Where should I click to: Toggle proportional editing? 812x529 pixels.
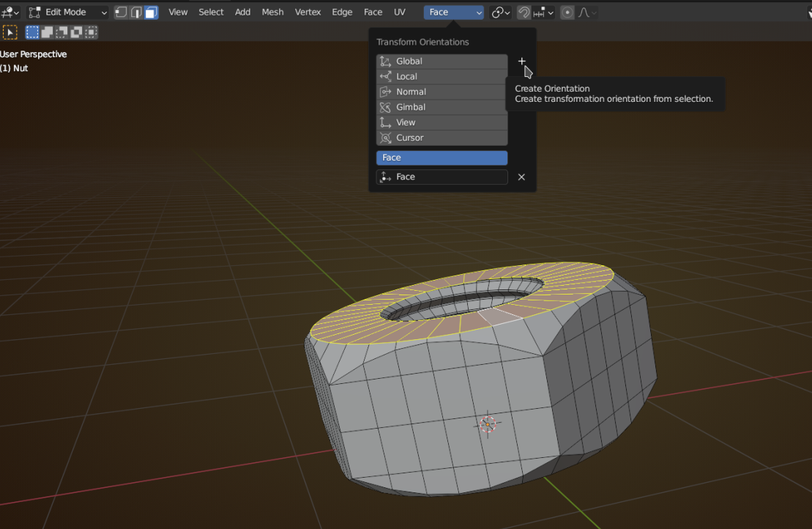tap(567, 12)
